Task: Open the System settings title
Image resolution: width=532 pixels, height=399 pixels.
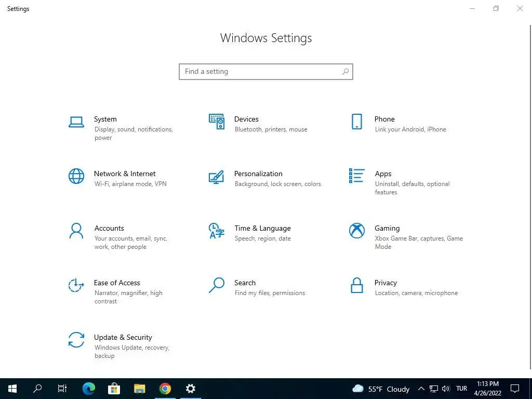Action: click(x=105, y=119)
